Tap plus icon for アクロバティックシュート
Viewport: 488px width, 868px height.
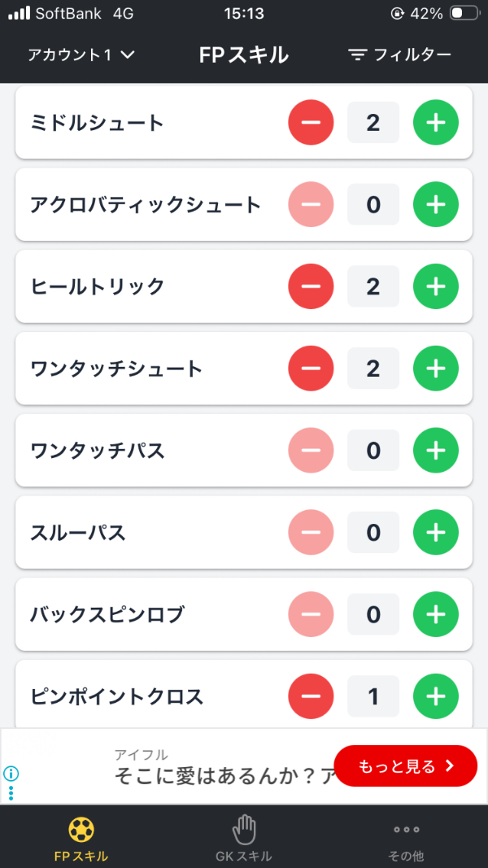coord(436,204)
